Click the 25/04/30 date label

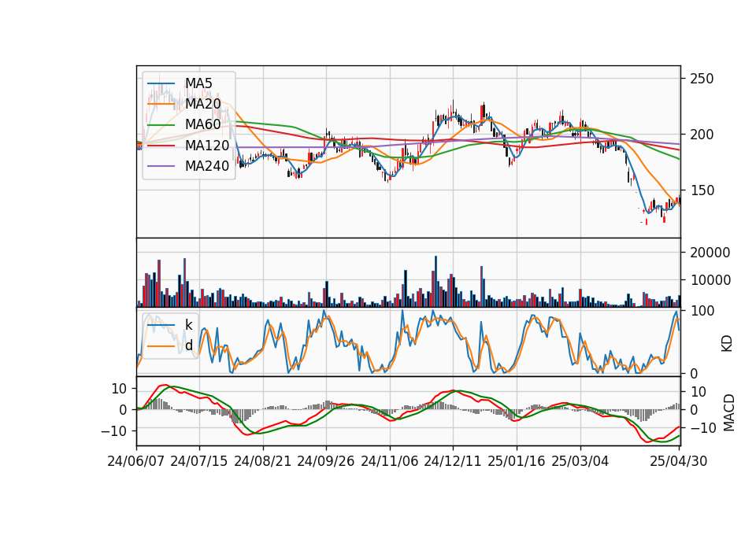[679, 461]
